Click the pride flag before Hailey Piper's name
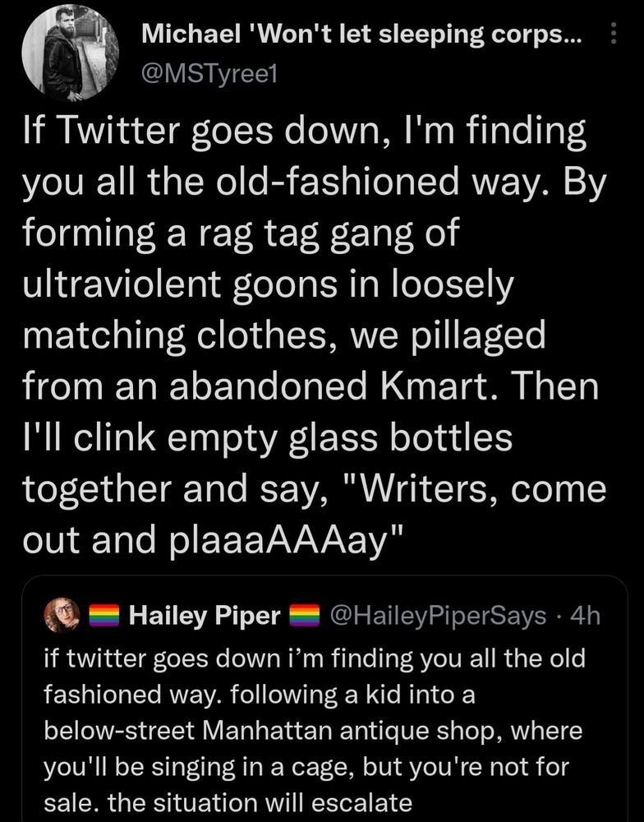Image resolution: width=644 pixels, height=822 pixels. 103,616
